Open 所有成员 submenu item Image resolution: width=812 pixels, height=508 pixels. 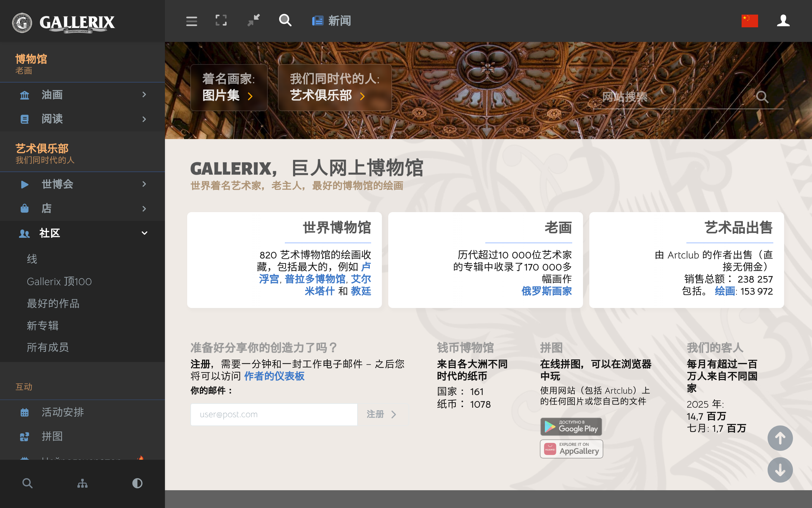pos(48,347)
